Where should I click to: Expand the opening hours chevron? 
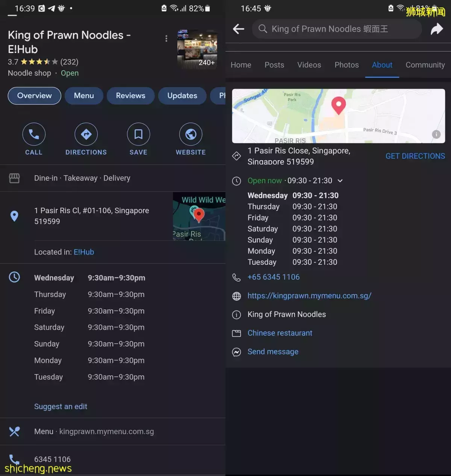[x=340, y=181]
